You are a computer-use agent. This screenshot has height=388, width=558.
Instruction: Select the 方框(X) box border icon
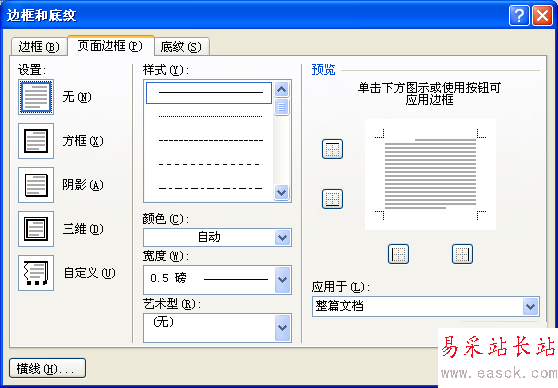(36, 141)
